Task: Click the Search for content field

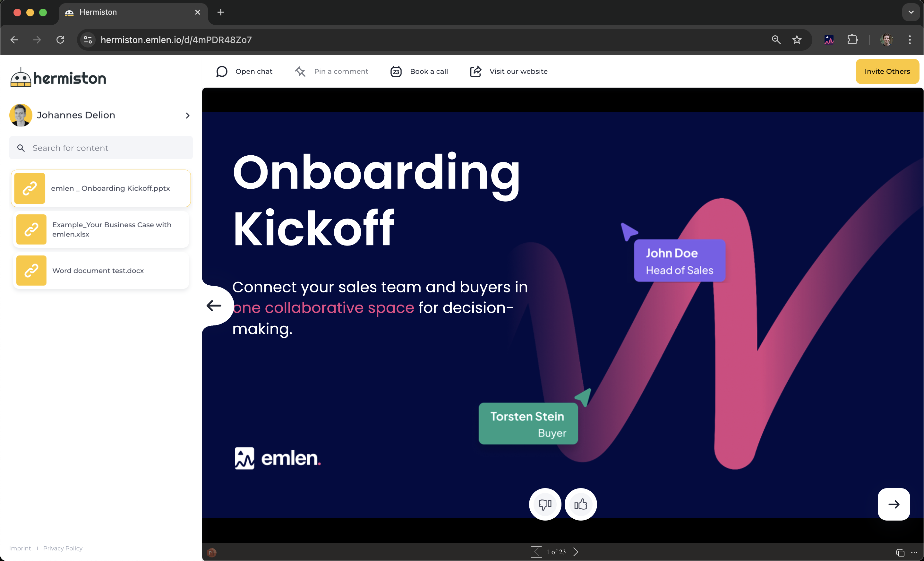Action: click(x=101, y=148)
